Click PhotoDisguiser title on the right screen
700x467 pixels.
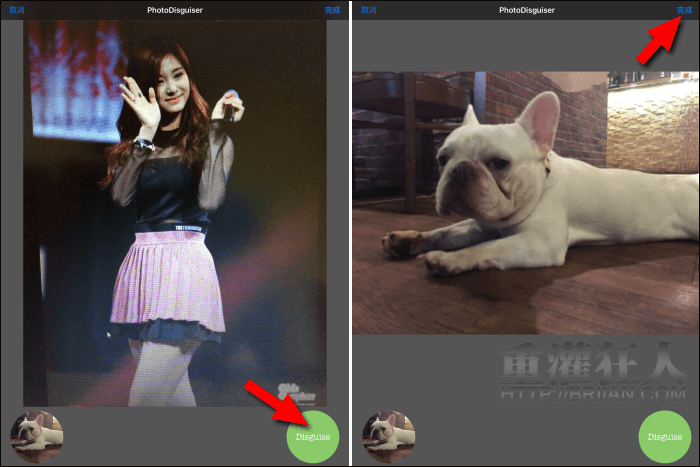(x=526, y=10)
